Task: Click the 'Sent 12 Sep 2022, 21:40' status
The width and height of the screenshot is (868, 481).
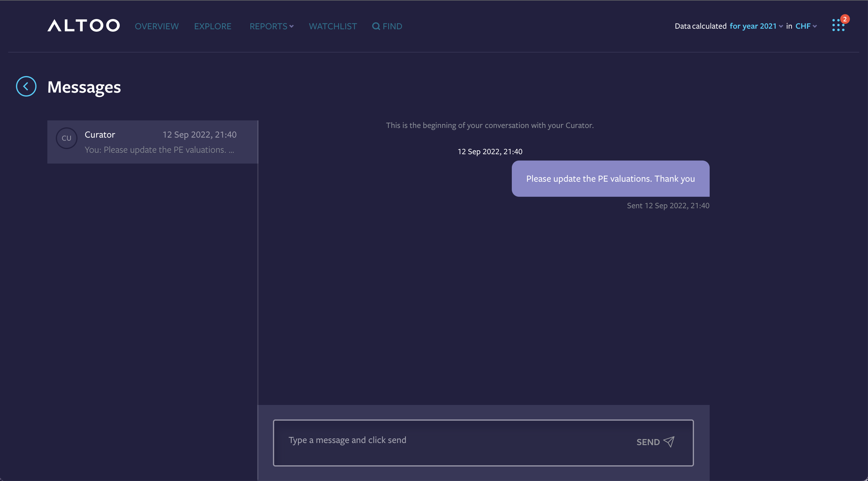Action: tap(668, 205)
